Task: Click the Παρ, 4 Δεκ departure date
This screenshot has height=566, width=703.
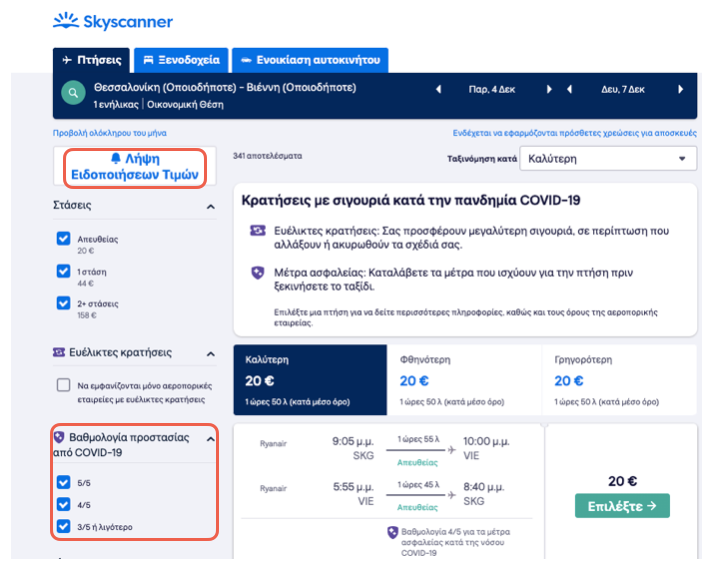Action: pyautogui.click(x=491, y=90)
